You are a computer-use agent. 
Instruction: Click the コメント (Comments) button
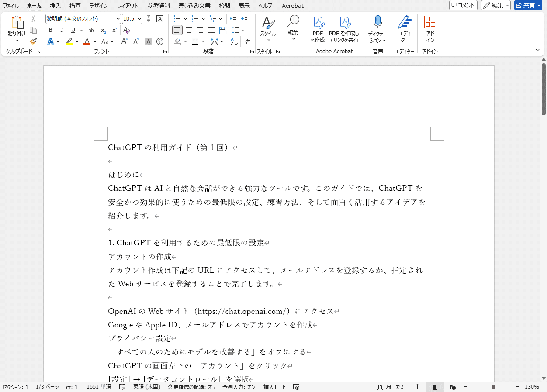click(463, 5)
